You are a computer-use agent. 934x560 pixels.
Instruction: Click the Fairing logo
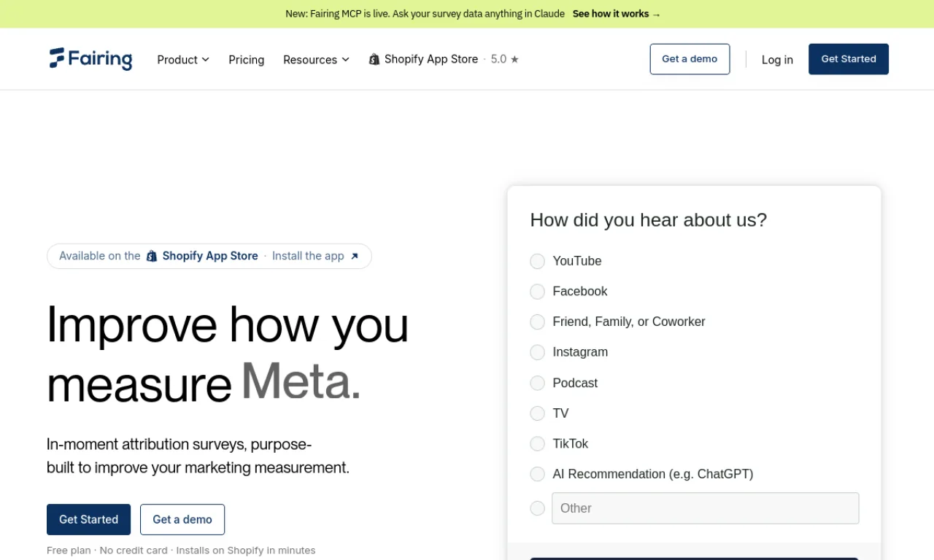click(90, 59)
